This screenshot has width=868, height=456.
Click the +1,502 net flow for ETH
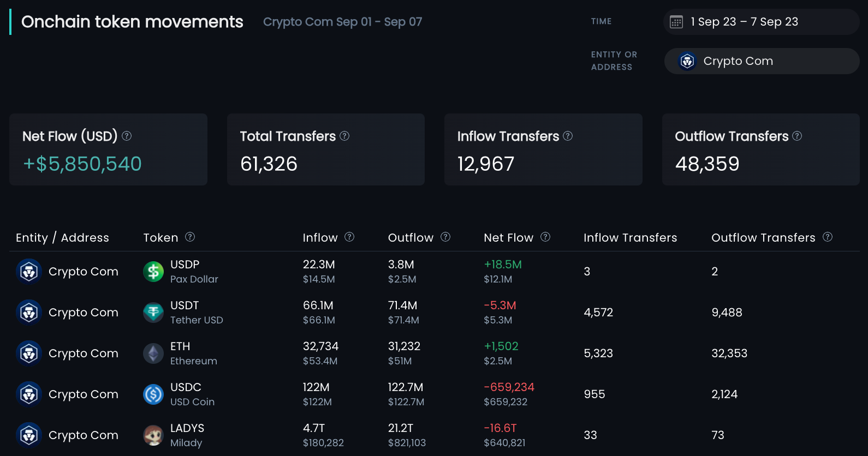pos(501,346)
